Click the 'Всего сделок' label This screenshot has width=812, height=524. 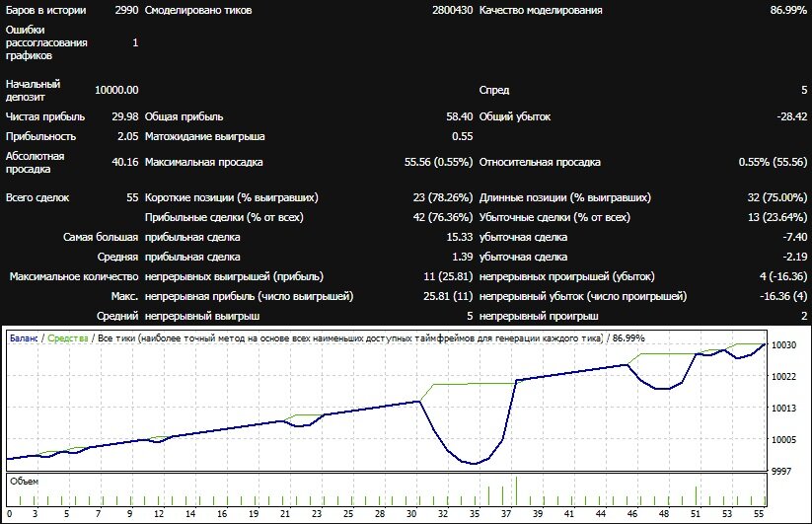pyautogui.click(x=37, y=197)
